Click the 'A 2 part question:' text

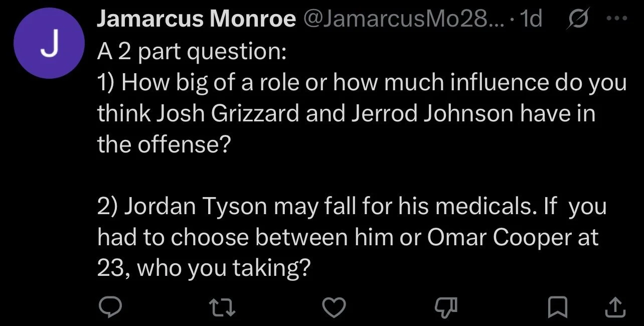191,52
